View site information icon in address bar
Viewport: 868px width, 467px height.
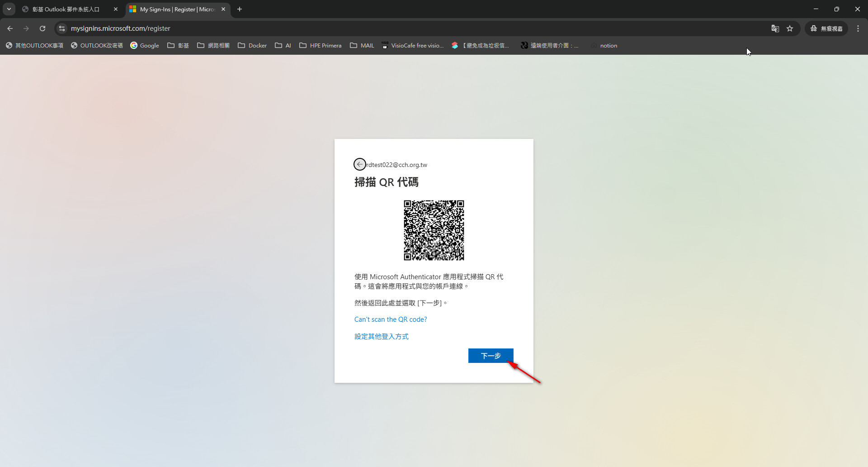(62, 29)
